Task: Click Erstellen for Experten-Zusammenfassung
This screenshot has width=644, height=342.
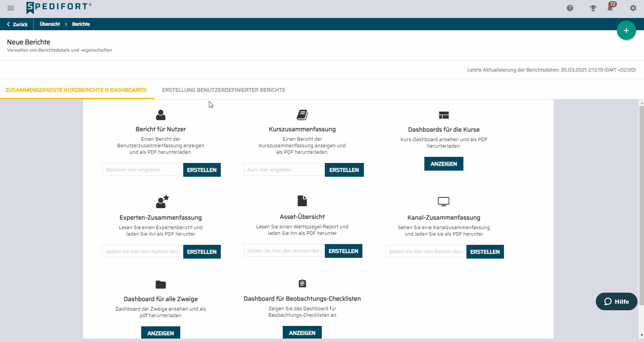Action: (x=202, y=252)
